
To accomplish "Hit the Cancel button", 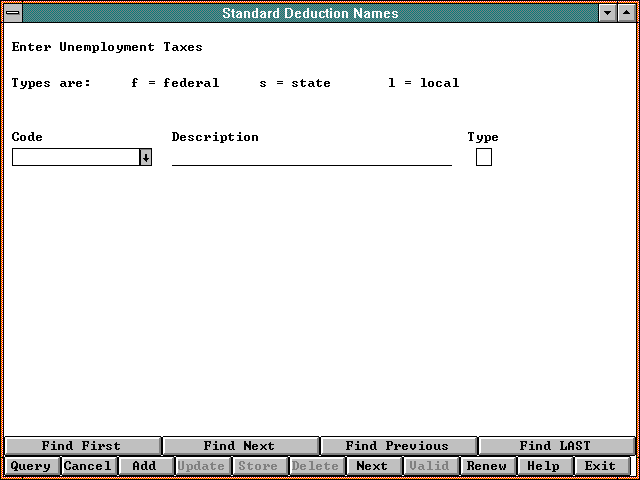I will [x=88, y=466].
